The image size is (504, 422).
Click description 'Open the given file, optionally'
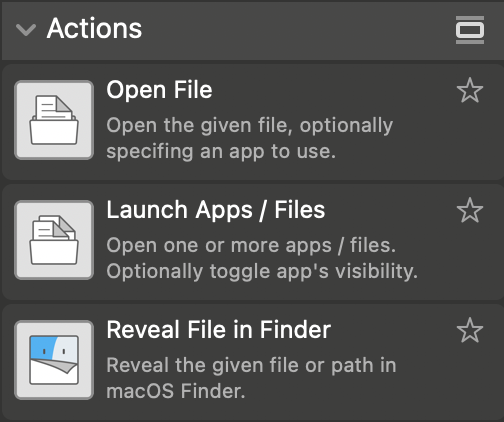click(250, 126)
